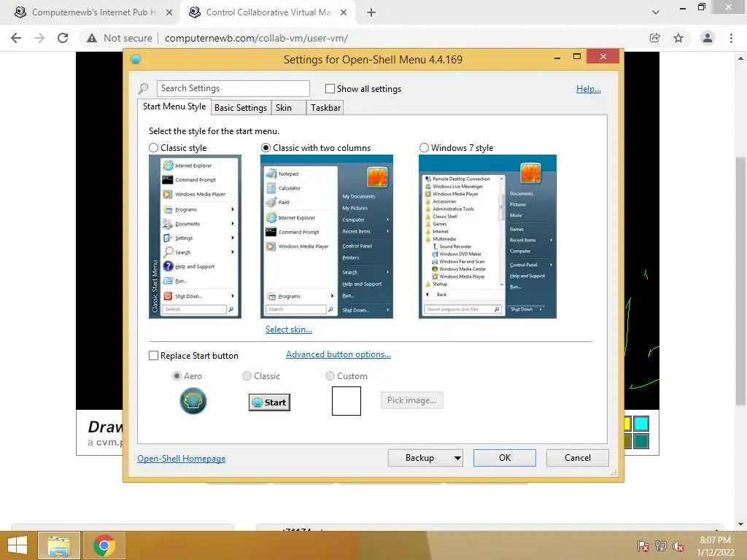Image resolution: width=747 pixels, height=560 pixels.
Task: Close the Computernewb's Internet Pub tab
Action: 169,13
